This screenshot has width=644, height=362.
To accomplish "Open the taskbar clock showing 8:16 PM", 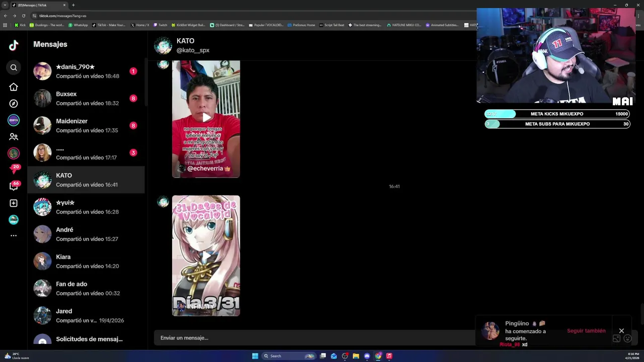I will [x=632, y=356].
